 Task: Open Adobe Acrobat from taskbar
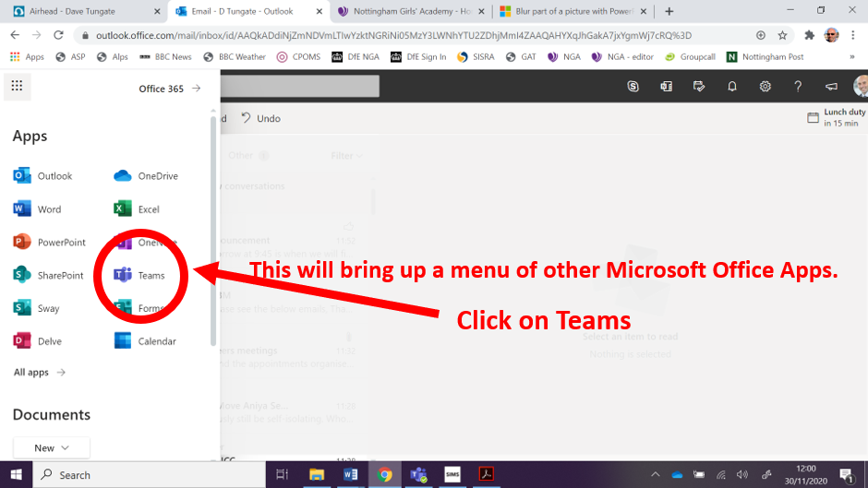pyautogui.click(x=486, y=475)
